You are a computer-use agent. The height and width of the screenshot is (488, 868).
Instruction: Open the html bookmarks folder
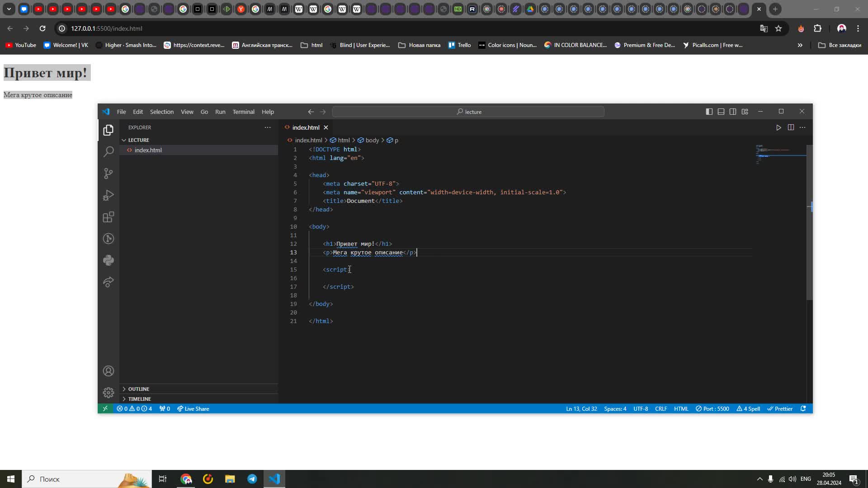(311, 45)
